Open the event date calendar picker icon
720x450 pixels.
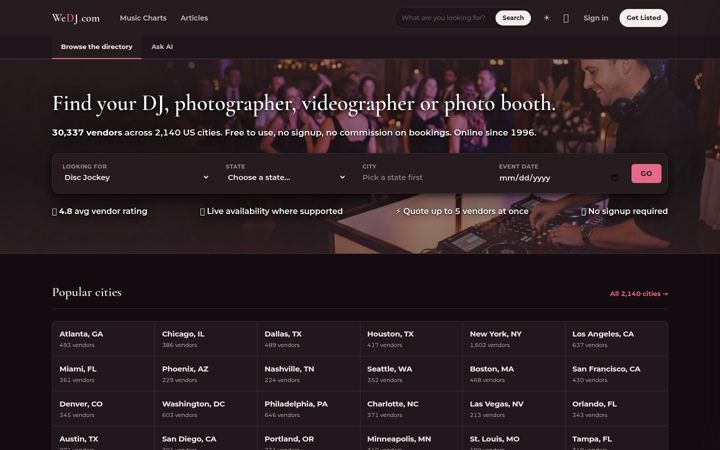[614, 178]
